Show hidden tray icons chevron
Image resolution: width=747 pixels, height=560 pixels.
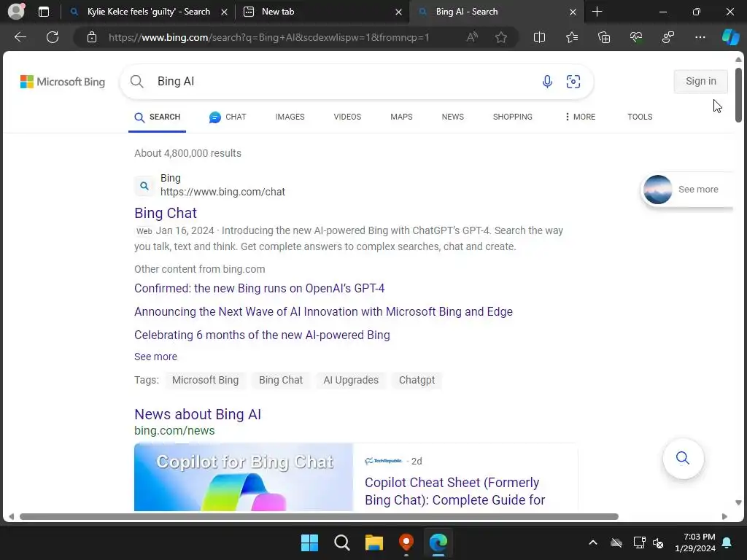click(x=592, y=542)
